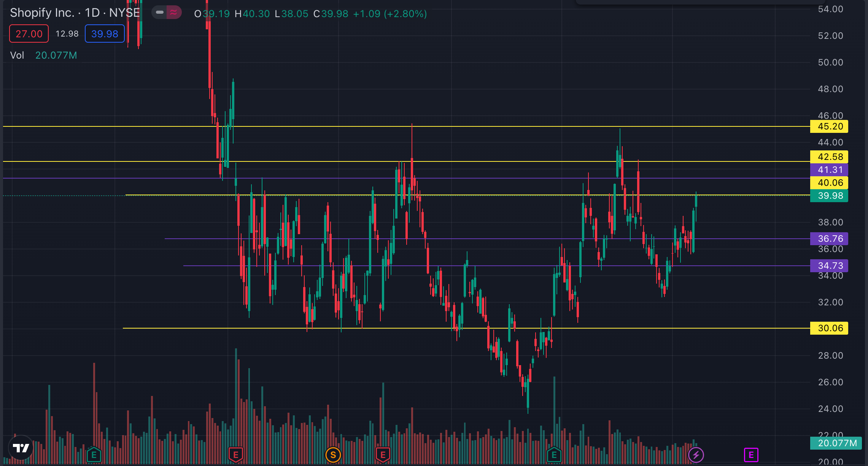This screenshot has width=868, height=466.
Task: Click the blue 39.98 buy price button
Action: [x=105, y=34]
